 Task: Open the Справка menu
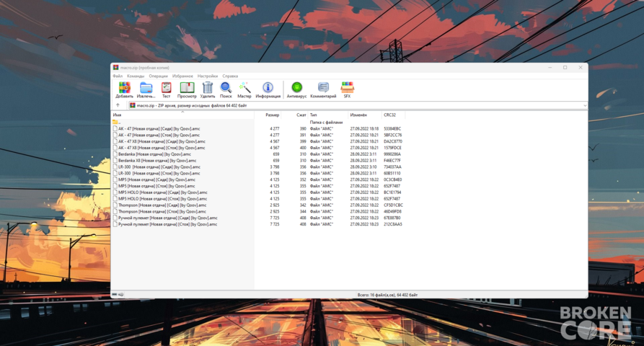coord(230,76)
